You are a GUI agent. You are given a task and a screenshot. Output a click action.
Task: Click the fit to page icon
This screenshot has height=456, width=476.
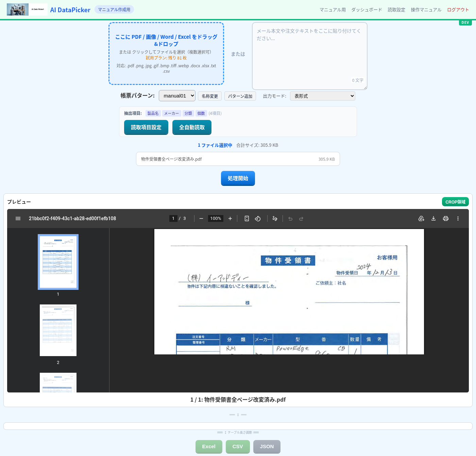(x=247, y=218)
